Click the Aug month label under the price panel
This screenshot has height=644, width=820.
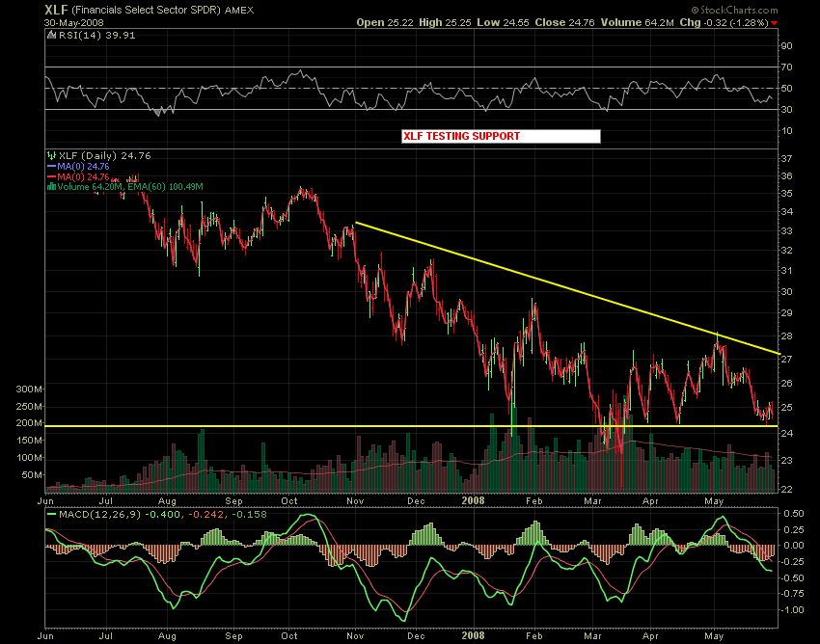[167, 501]
